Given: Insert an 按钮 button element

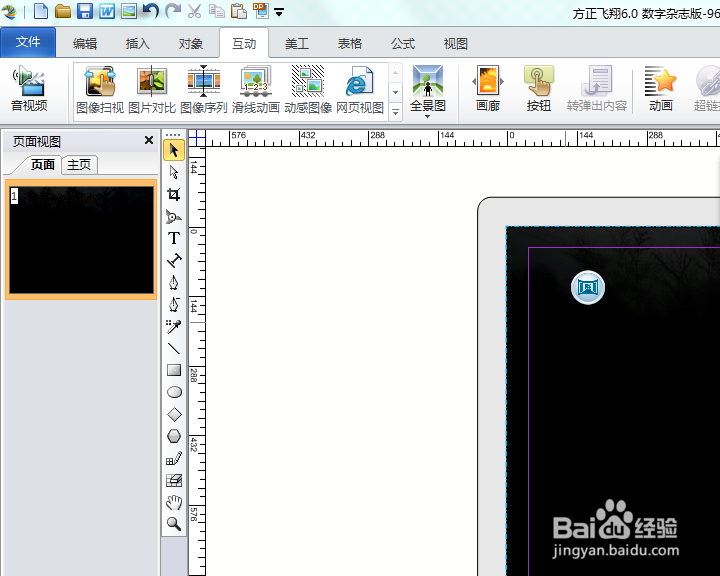Looking at the screenshot, I should [539, 89].
